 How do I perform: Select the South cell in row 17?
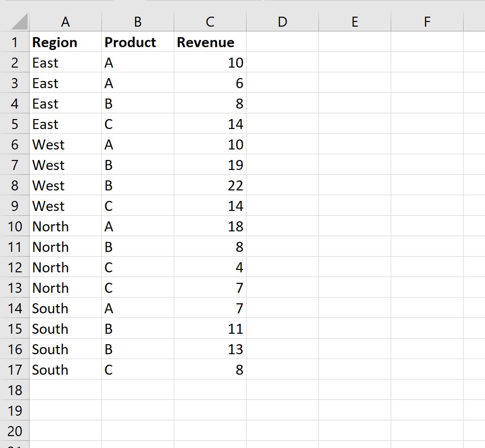point(65,370)
